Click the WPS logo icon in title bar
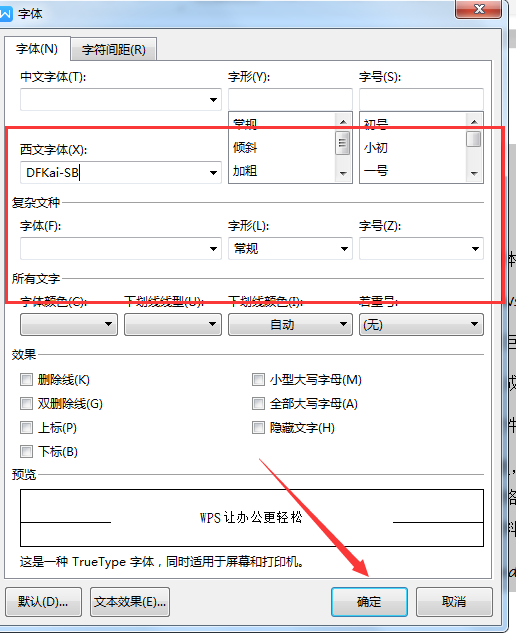 point(6,14)
